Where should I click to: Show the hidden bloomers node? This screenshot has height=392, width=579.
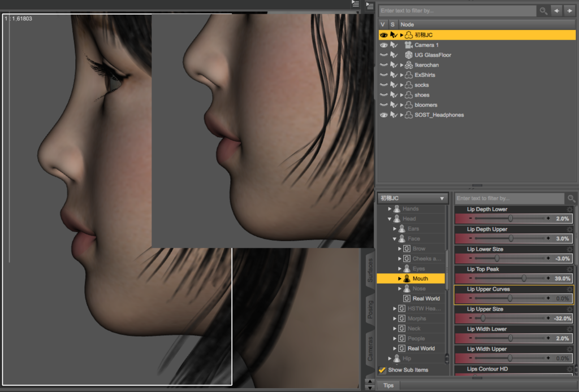pyautogui.click(x=384, y=104)
